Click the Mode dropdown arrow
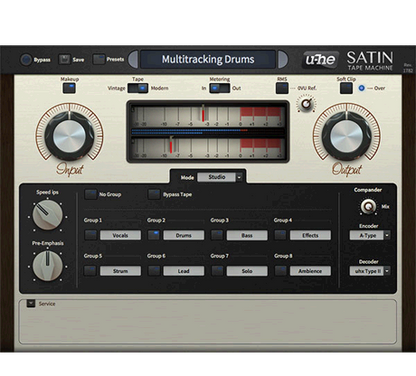 click(x=239, y=177)
